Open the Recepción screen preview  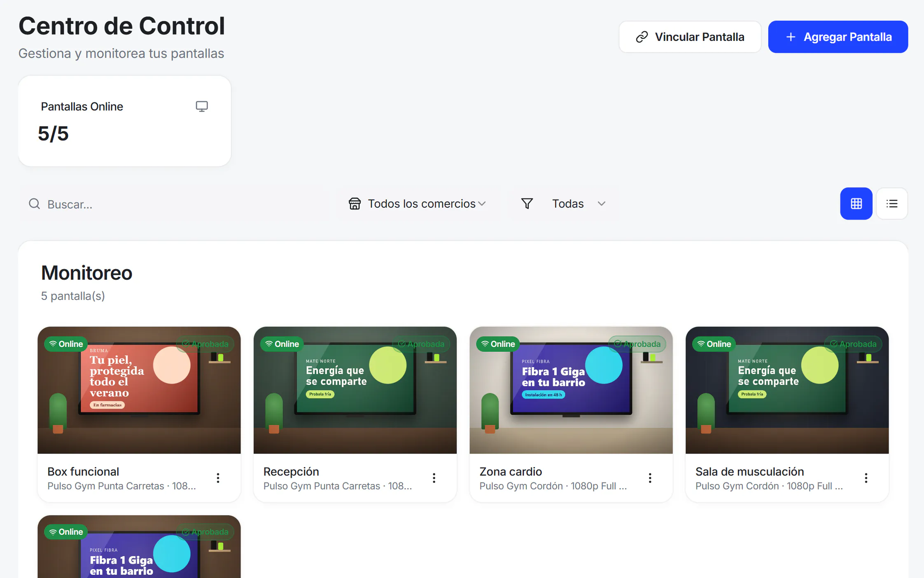(x=355, y=390)
